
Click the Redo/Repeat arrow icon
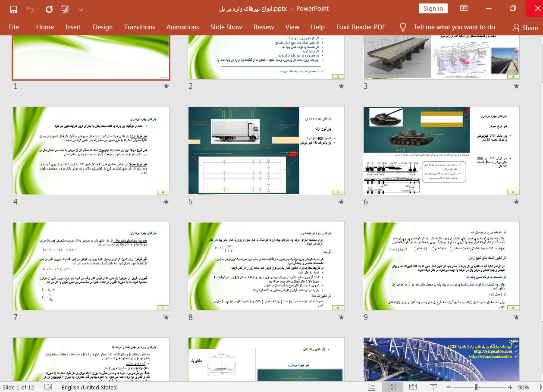[x=49, y=9]
